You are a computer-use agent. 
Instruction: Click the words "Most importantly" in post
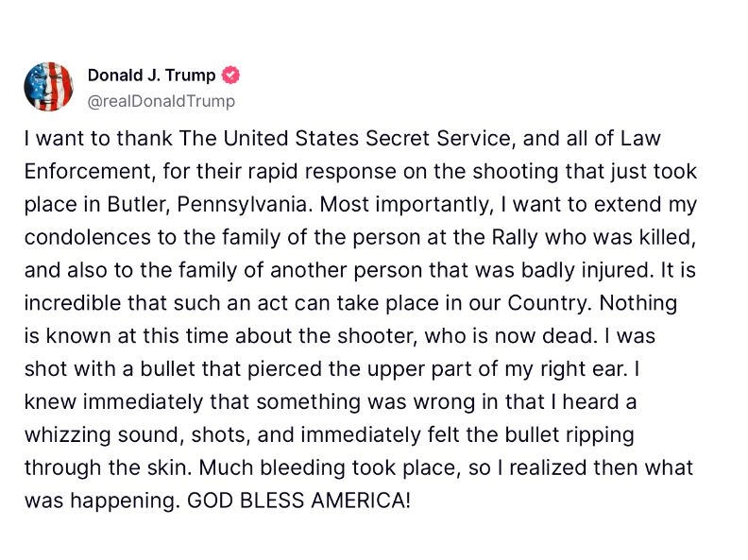click(x=405, y=205)
